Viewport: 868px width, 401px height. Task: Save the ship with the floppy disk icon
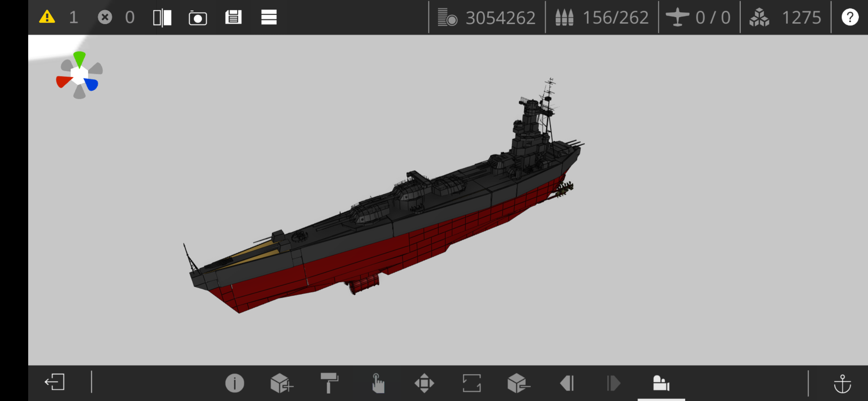tap(233, 17)
